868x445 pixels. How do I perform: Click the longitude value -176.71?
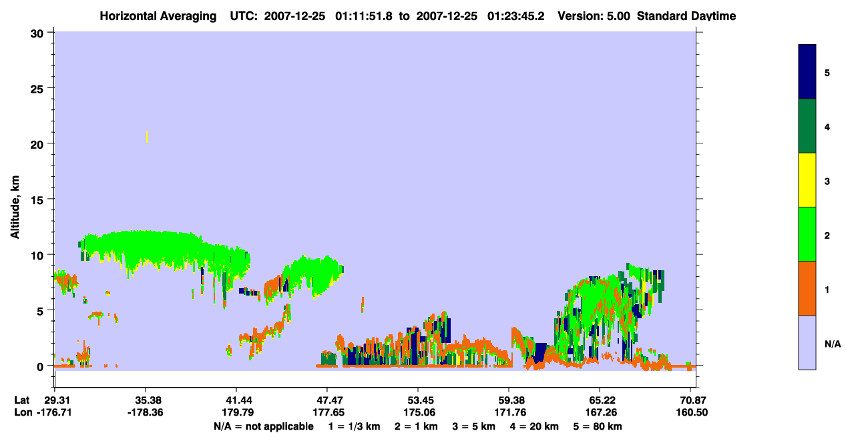(x=55, y=412)
